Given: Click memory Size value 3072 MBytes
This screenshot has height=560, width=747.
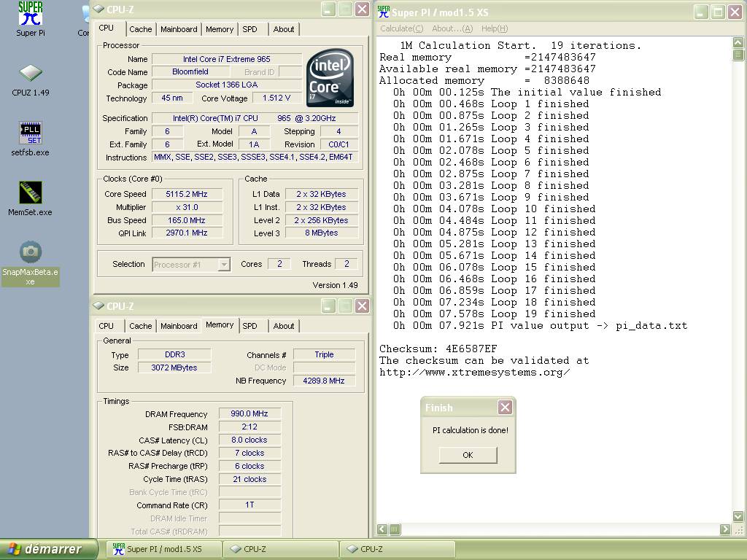Looking at the screenshot, I should [174, 367].
